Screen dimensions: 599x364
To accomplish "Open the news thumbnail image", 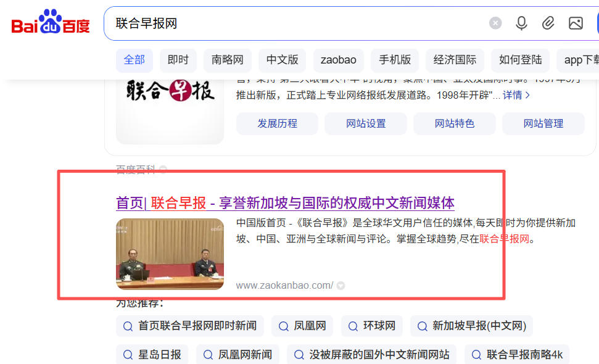I will (170, 254).
